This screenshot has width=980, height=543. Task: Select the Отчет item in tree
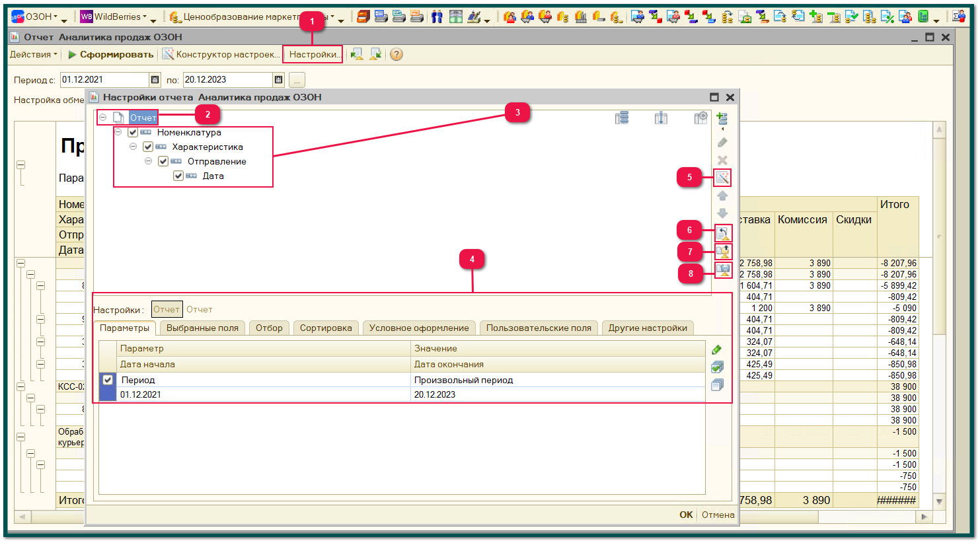(143, 118)
